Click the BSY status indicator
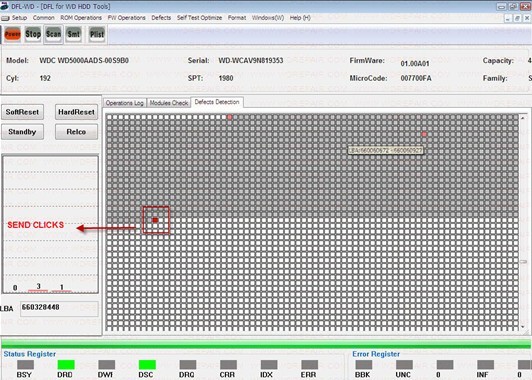This screenshot has width=532, height=380. [25, 365]
